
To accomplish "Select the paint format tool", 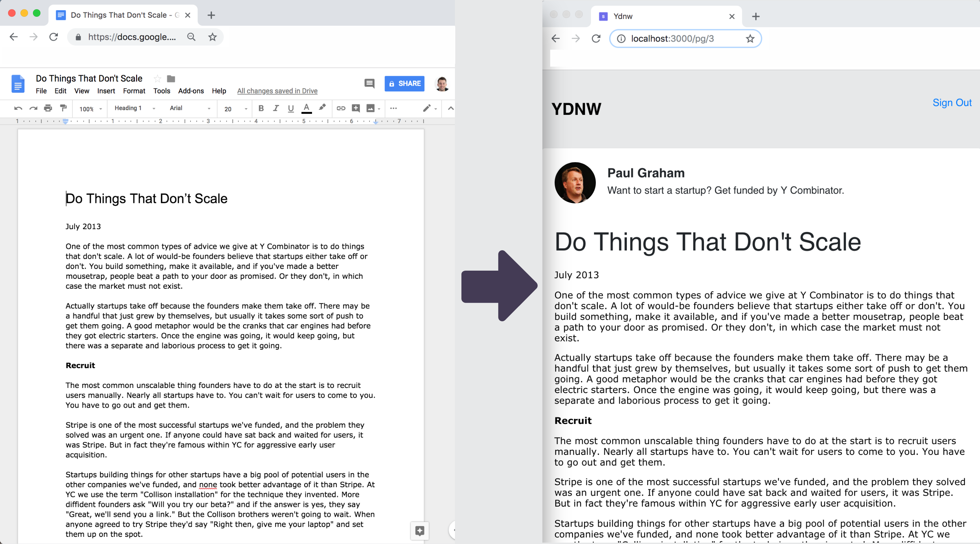I will tap(64, 108).
